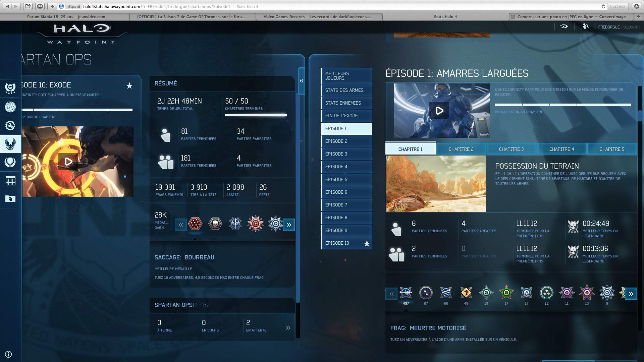Click the calendar icon in sidebar
Viewport: 644px width, 362px height.
point(10,181)
